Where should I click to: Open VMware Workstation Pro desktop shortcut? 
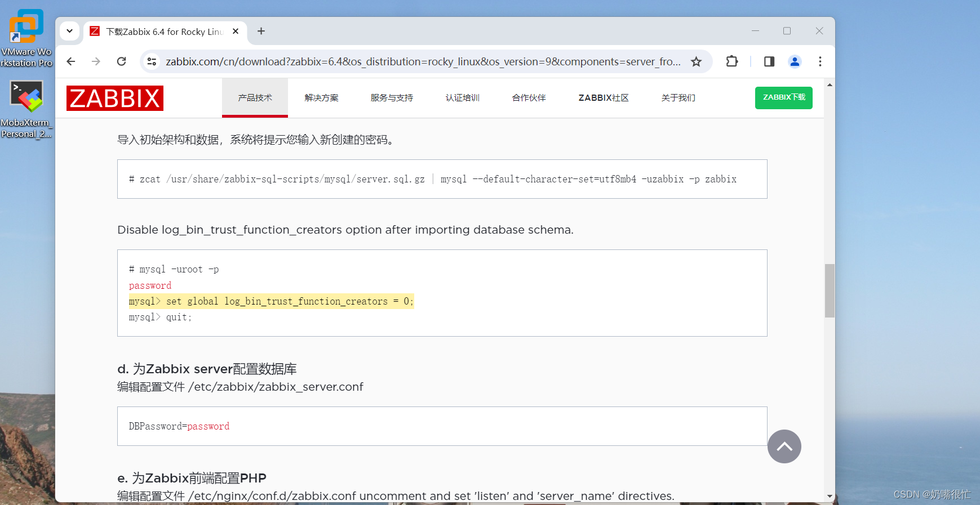point(26,38)
